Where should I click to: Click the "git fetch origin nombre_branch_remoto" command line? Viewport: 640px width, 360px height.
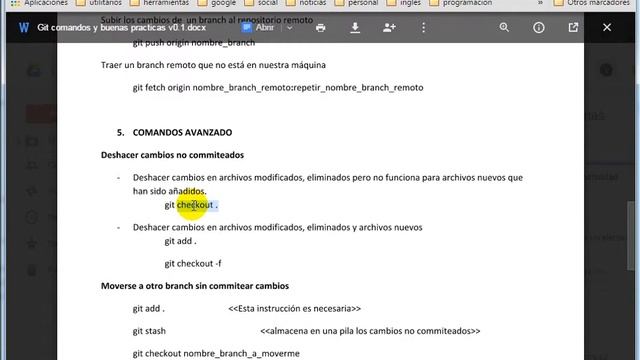coord(278,87)
